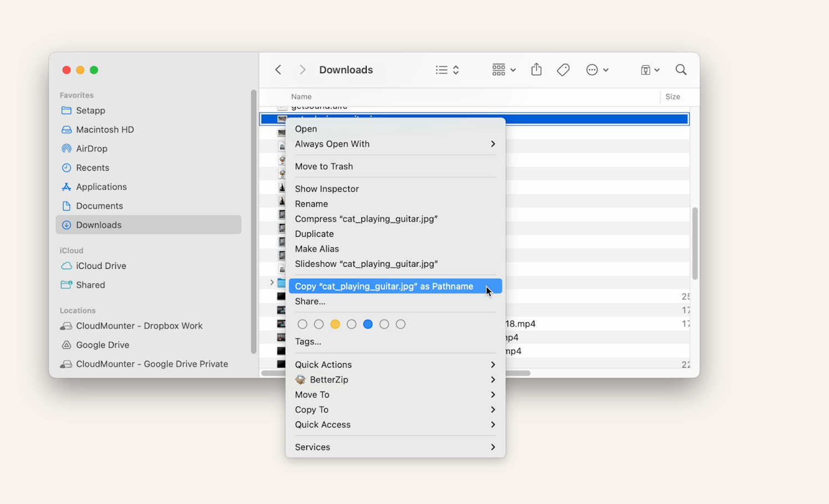Viewport: 829px width, 504px height.
Task: Open the More options ellipsis icon
Action: click(x=592, y=69)
